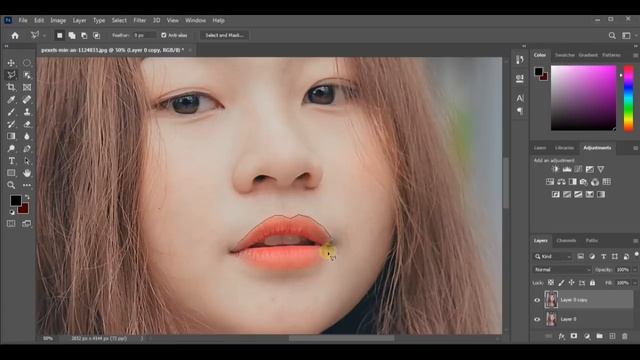Open the Edit Toolbar three-dots button

pos(27,185)
